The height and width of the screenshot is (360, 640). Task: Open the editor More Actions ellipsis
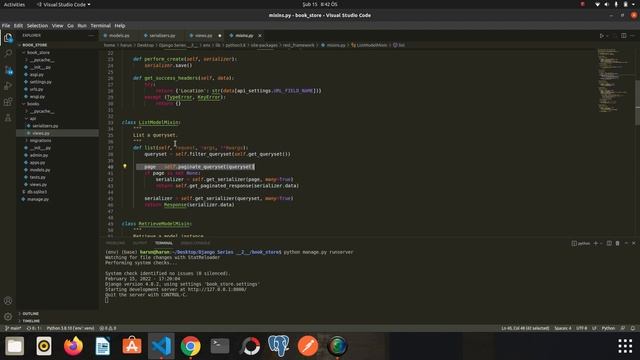coord(633,36)
